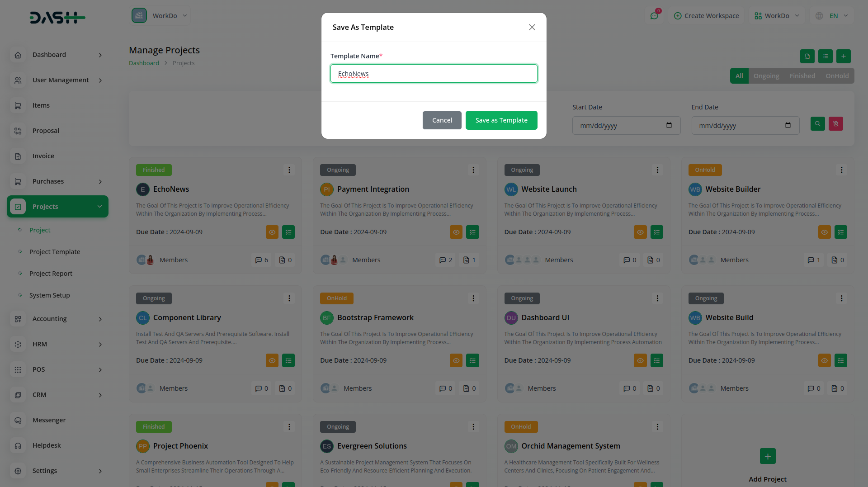Open the EN language dropdown
This screenshot has width=868, height=487.
(x=831, y=16)
